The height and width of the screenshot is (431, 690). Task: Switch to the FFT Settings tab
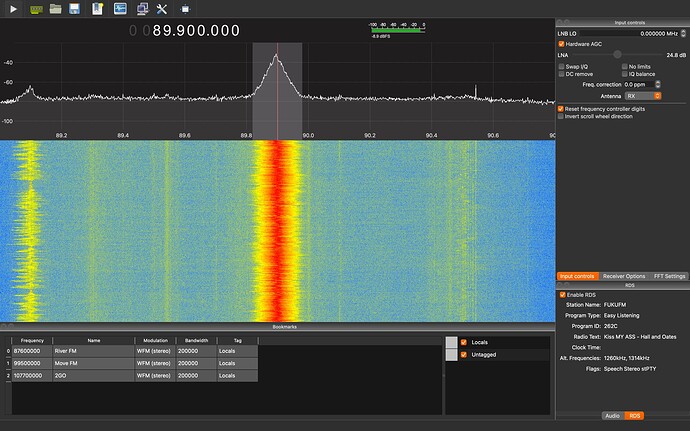pyautogui.click(x=669, y=276)
